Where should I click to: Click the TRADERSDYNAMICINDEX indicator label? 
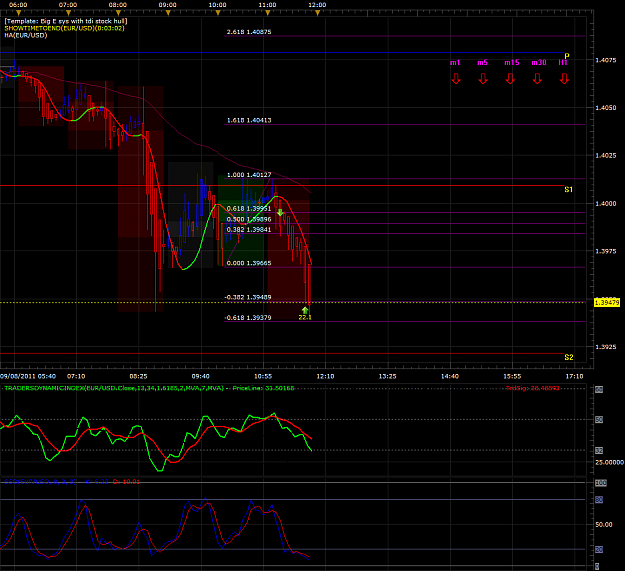pyautogui.click(x=149, y=388)
